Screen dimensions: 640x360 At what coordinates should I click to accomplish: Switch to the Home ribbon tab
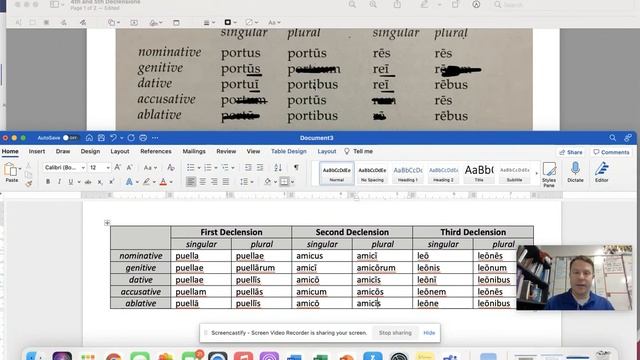click(x=10, y=151)
